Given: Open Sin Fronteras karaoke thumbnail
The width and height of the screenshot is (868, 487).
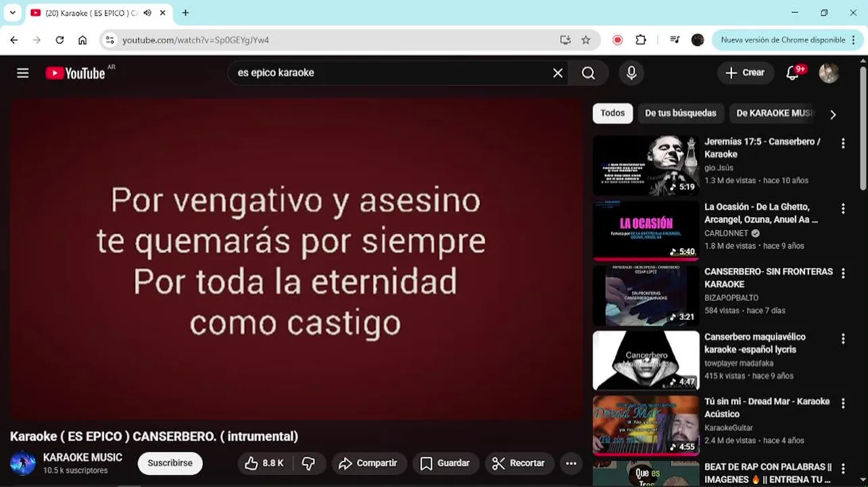Looking at the screenshot, I should (646, 296).
